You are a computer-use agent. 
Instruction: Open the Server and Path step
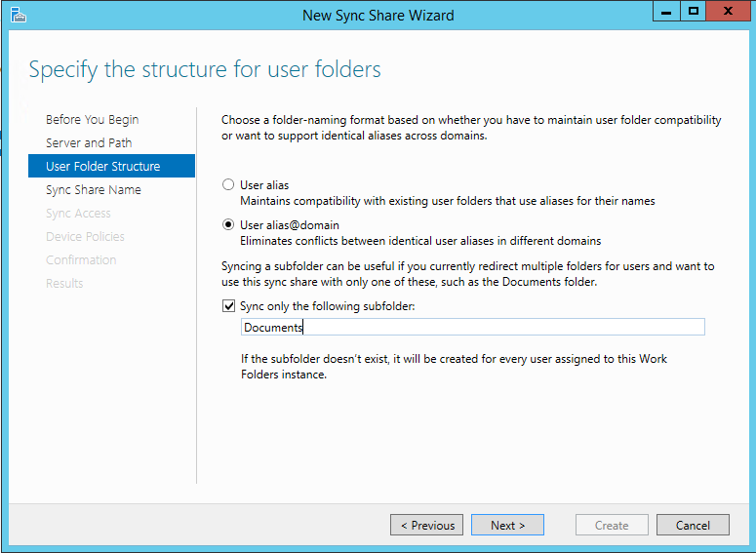89,143
